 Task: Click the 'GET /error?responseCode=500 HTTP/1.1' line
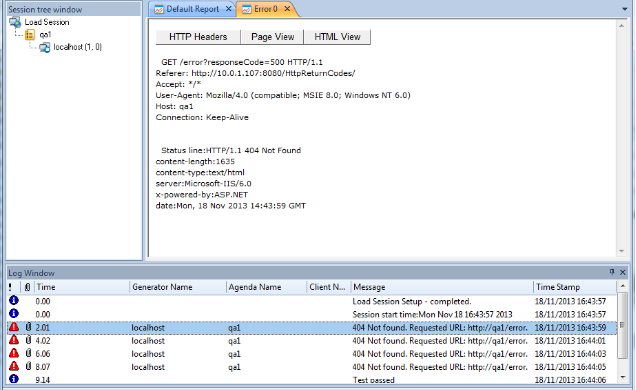pyautogui.click(x=242, y=62)
